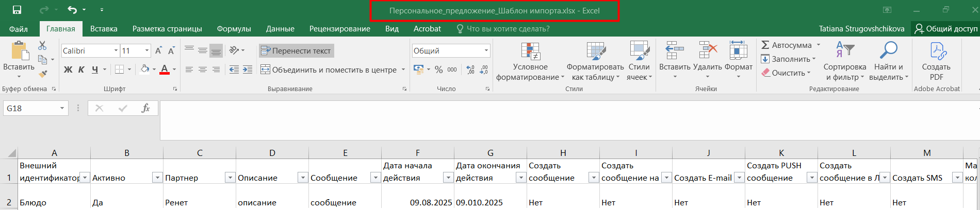Screen dimensions: 980x210
Task: Decrease the cell indent
Action: coord(234,69)
